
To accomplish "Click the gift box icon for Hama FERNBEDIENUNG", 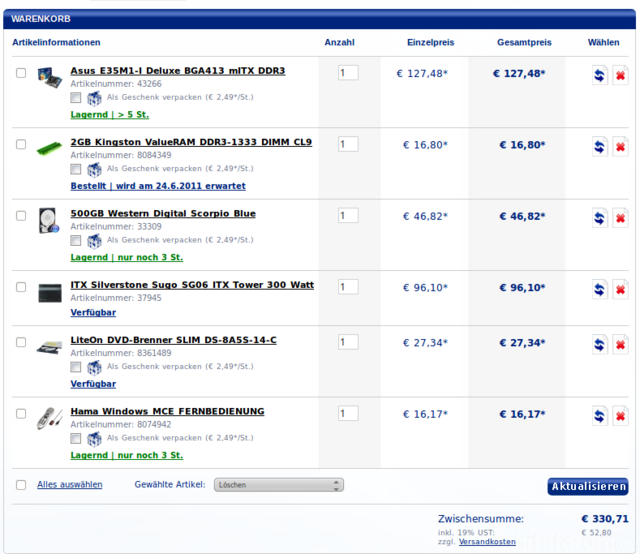I will point(94,439).
